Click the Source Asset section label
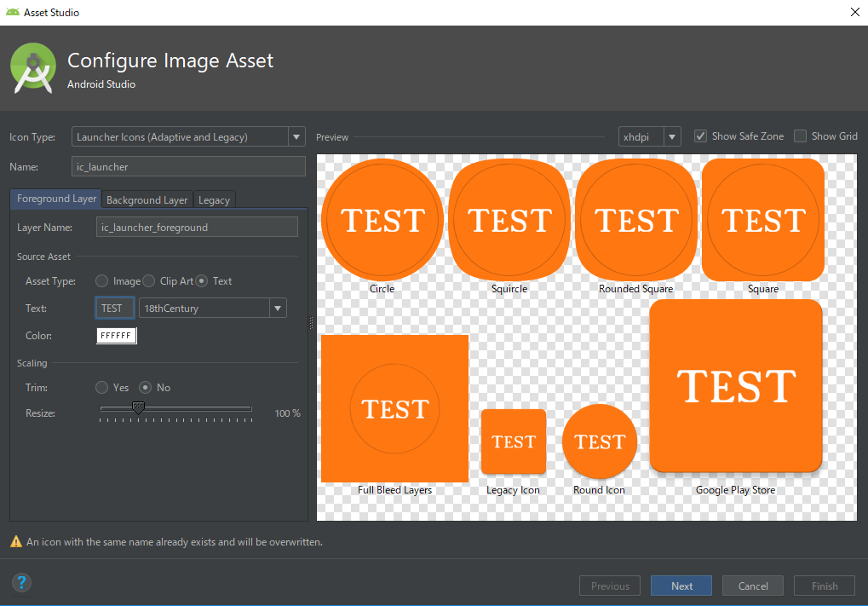Image resolution: width=868 pixels, height=606 pixels. (x=43, y=257)
